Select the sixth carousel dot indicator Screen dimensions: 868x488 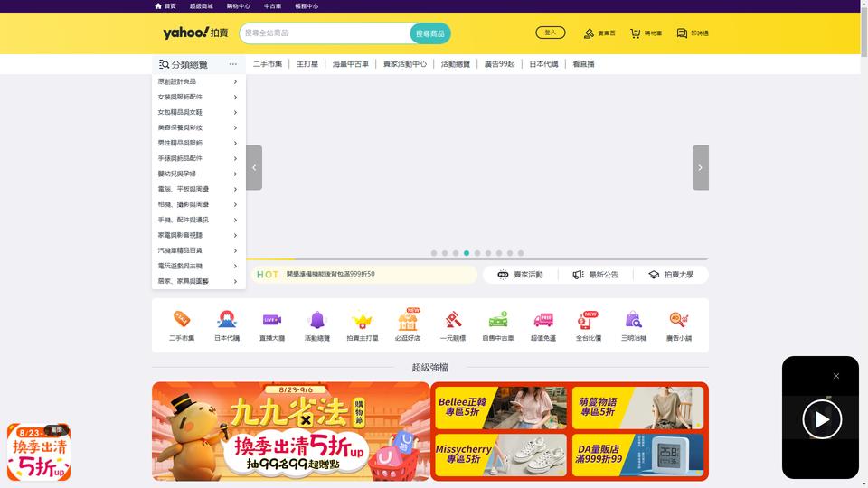[488, 253]
